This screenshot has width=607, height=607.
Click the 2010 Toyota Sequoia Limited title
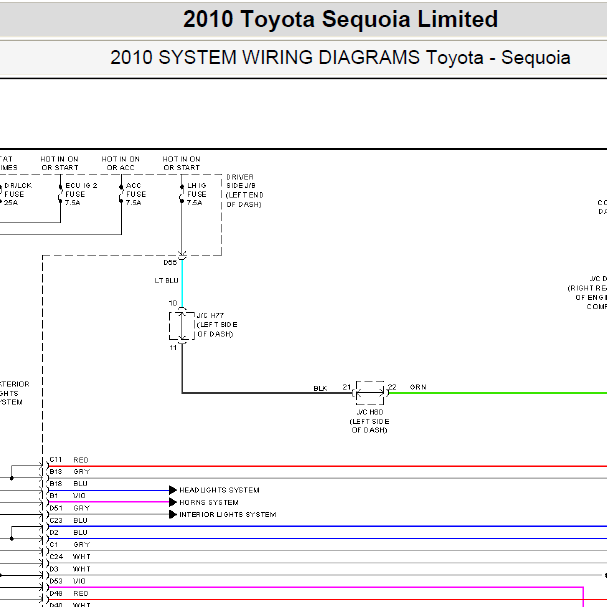pyautogui.click(x=340, y=19)
